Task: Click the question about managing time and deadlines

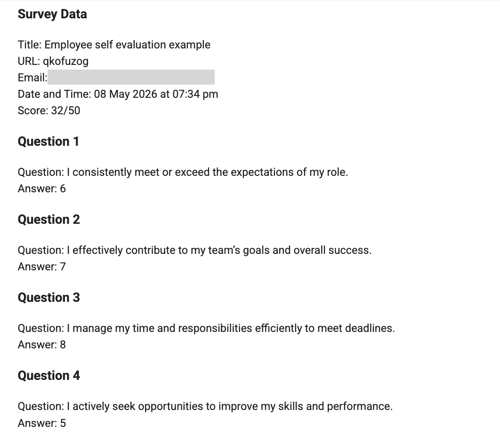Action: pyautogui.click(x=206, y=328)
